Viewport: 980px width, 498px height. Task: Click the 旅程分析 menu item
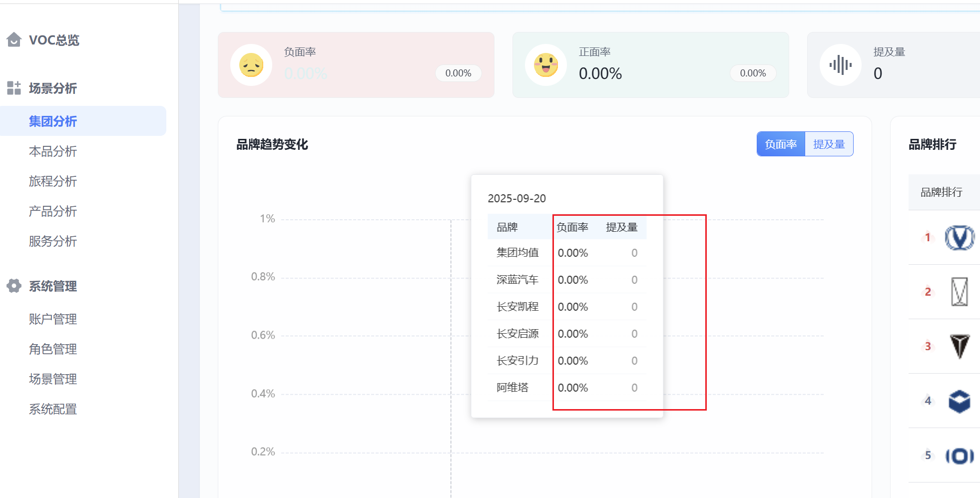[x=53, y=181]
